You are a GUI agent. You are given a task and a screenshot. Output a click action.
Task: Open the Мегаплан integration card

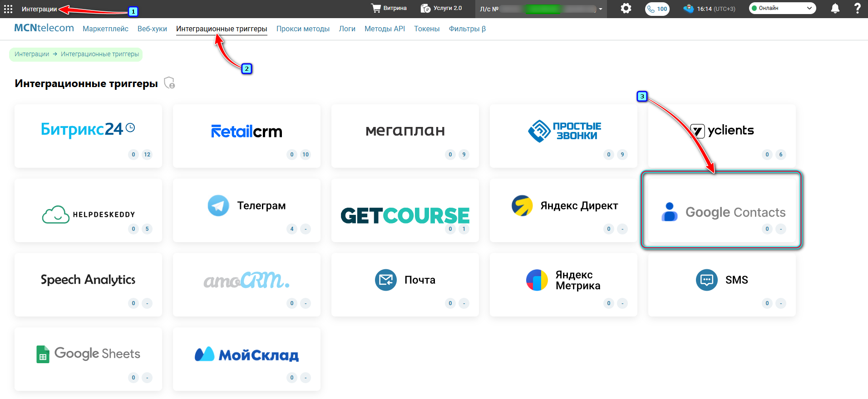click(405, 136)
